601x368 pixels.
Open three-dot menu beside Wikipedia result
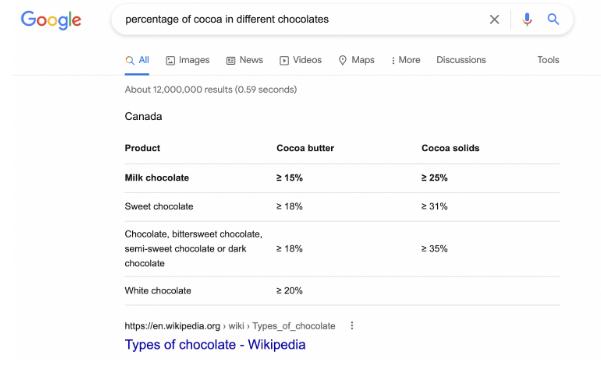(x=352, y=326)
